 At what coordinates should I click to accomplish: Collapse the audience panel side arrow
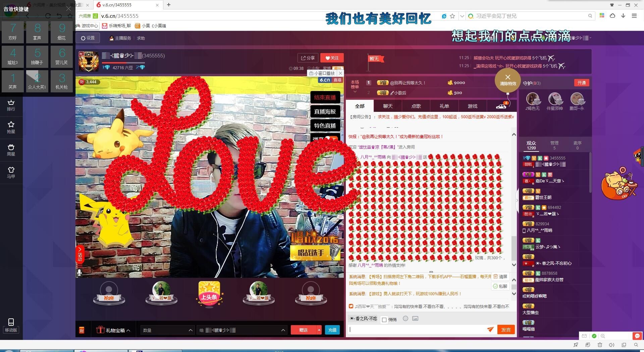click(x=517, y=200)
